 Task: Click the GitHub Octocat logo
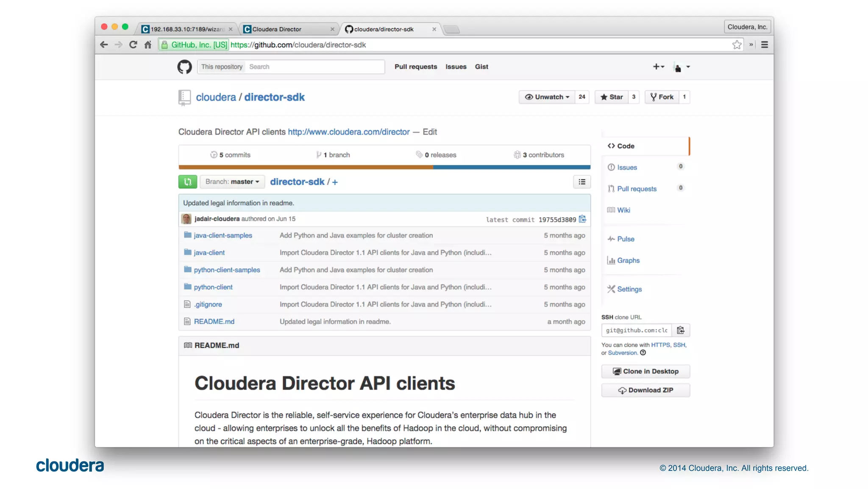point(184,67)
